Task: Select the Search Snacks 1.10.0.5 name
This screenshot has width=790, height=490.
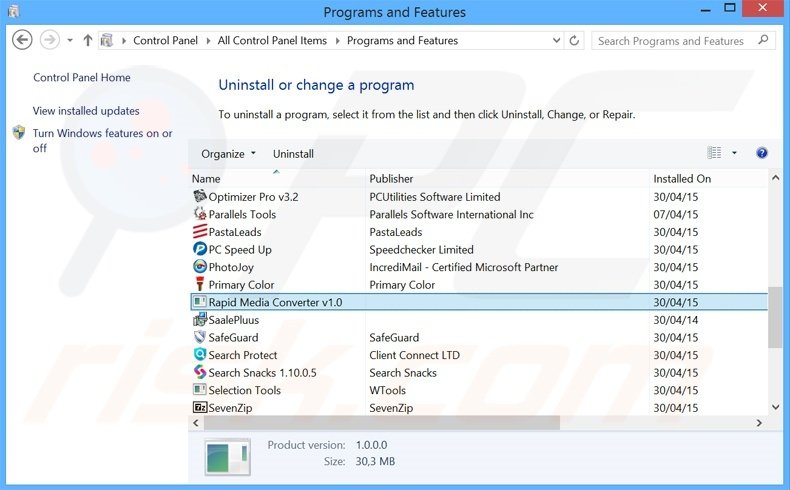Action: click(x=262, y=373)
